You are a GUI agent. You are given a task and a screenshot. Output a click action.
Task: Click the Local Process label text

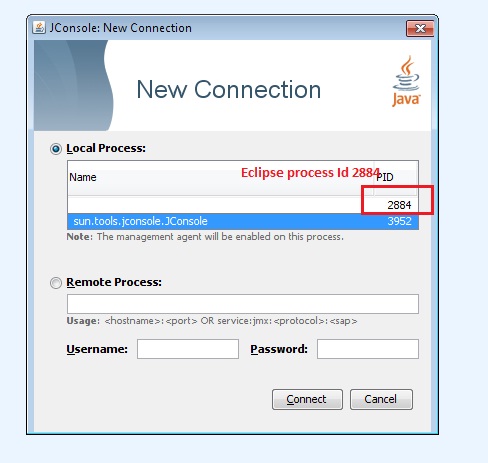[106, 148]
